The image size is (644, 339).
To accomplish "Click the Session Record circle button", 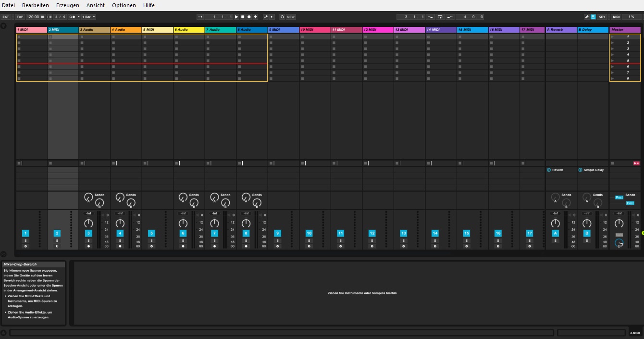I will (x=282, y=17).
